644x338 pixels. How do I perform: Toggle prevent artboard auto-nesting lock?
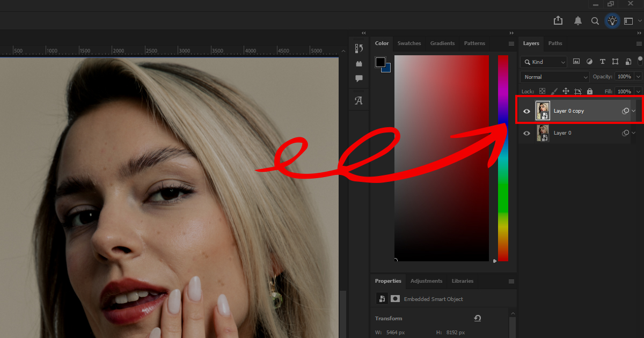(578, 92)
